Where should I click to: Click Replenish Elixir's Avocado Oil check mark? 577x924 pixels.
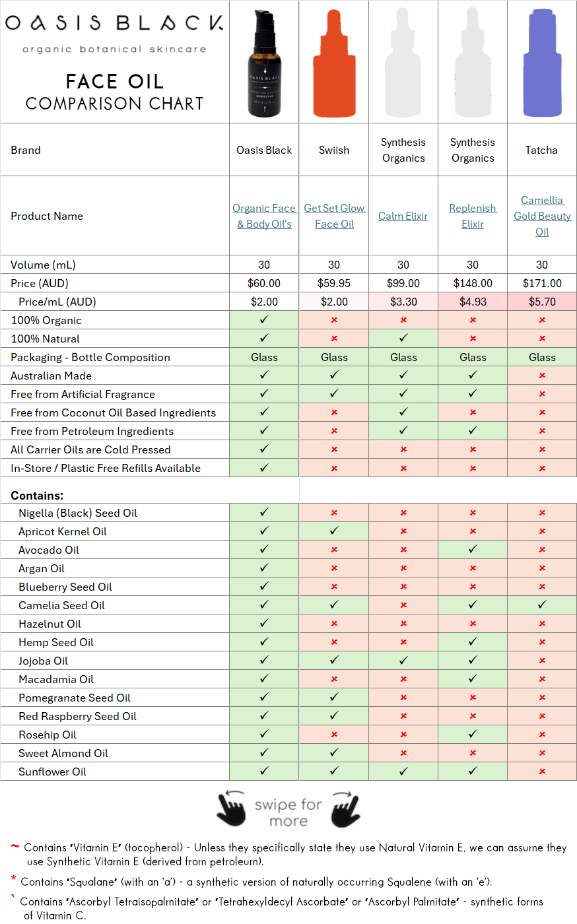(x=473, y=549)
